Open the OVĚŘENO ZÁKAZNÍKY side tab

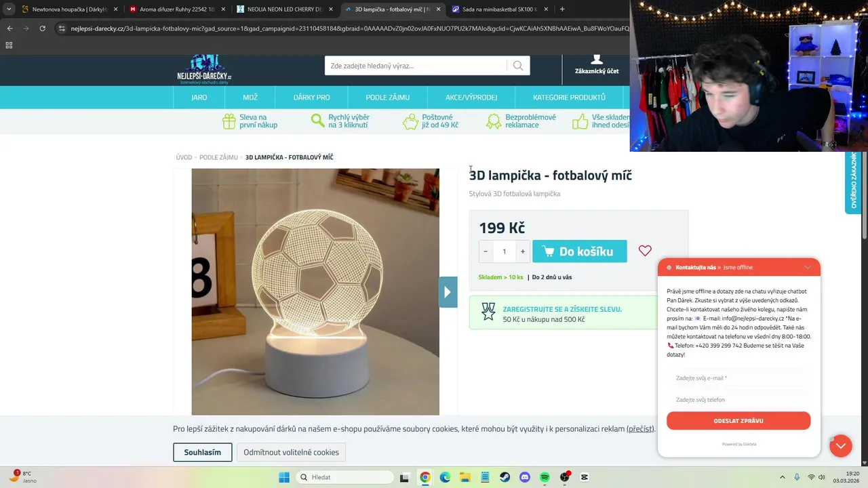pos(853,182)
